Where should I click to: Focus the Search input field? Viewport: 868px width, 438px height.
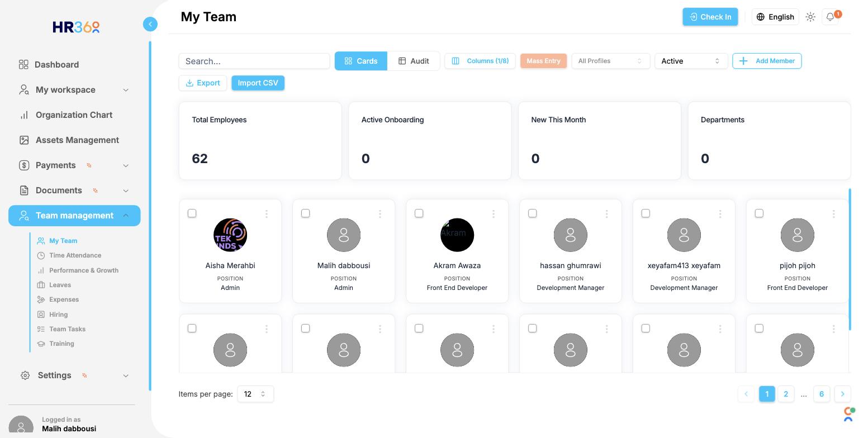coord(254,61)
